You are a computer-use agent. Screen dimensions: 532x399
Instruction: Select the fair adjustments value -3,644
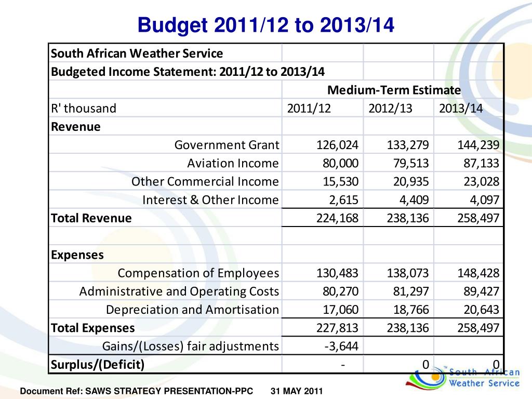[341, 347]
